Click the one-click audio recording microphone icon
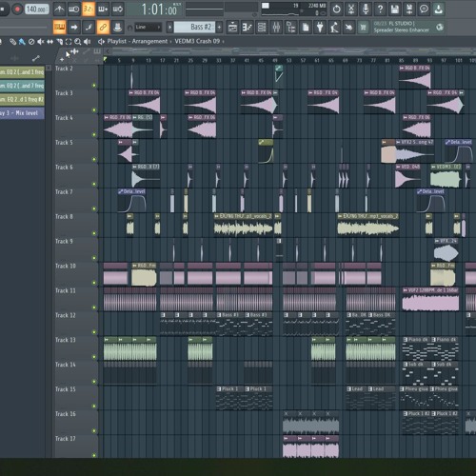 click(x=366, y=10)
